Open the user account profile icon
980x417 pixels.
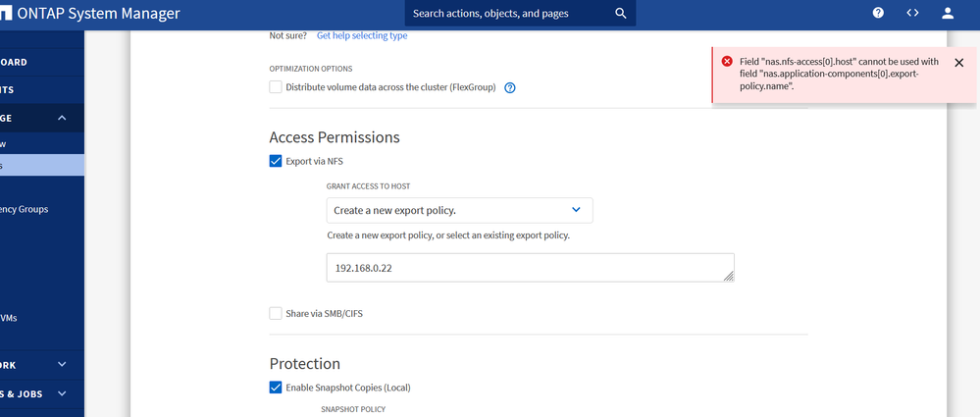click(x=947, y=13)
